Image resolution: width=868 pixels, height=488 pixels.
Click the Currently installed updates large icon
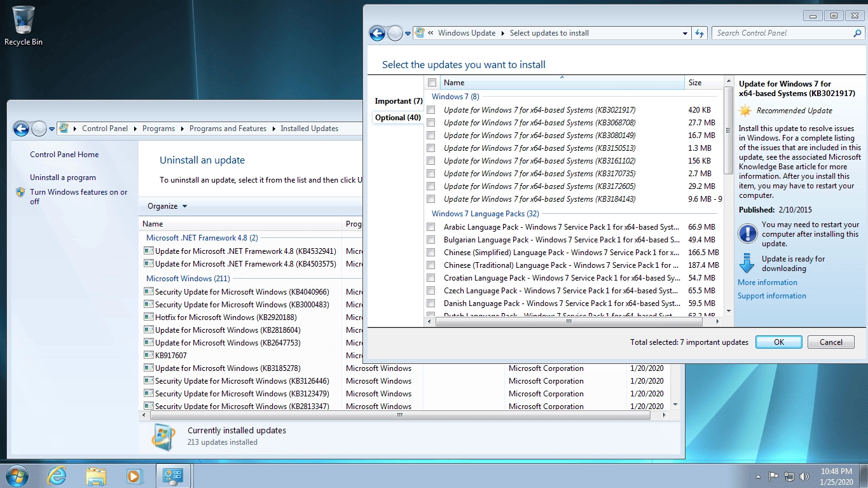click(x=163, y=436)
